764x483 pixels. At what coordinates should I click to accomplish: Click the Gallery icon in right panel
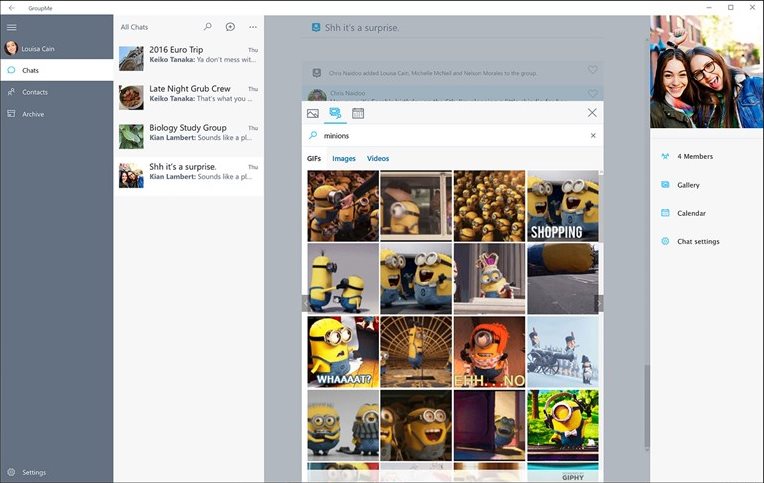click(665, 185)
